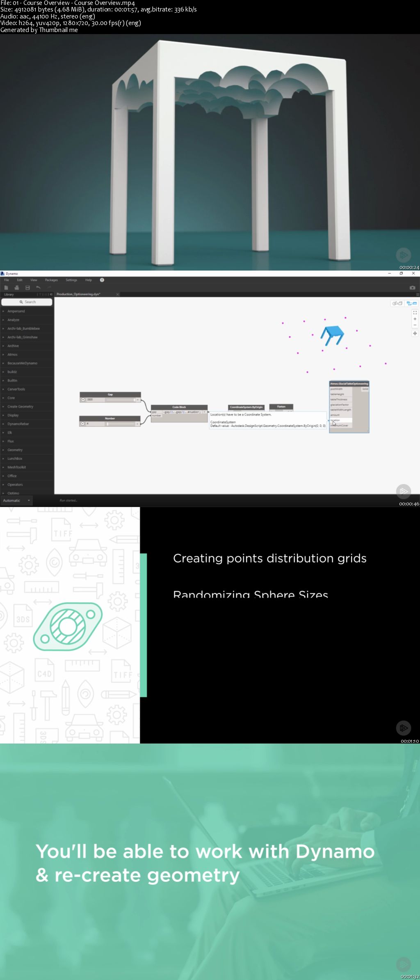
Task: Click the 'Creating points distribution grids' text
Action: (270, 558)
